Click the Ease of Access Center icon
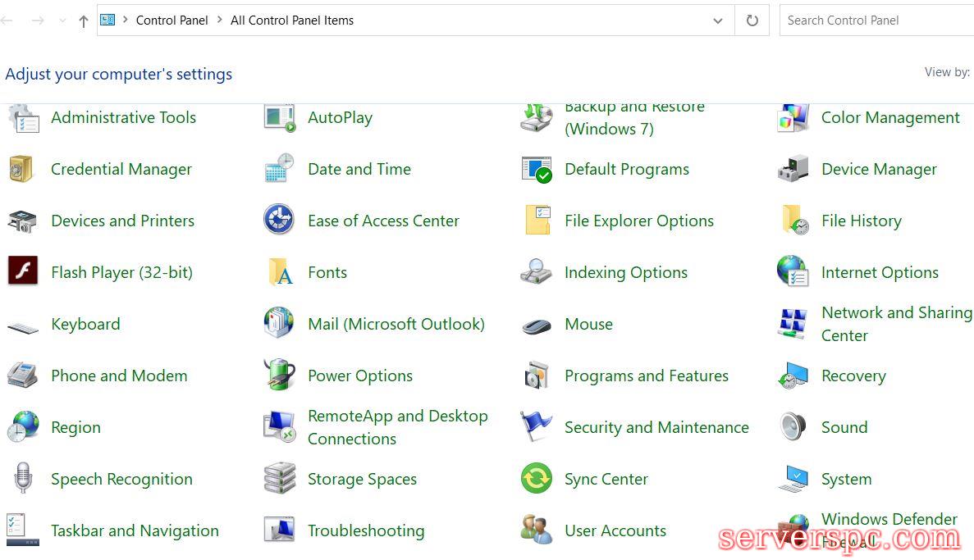974x560 pixels. tap(279, 221)
